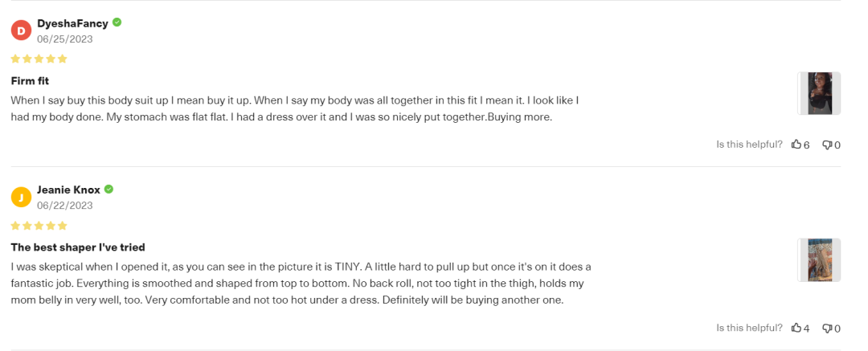This screenshot has height=351, width=868.
Task: Open DyeshaFancy's attached review photo
Action: click(819, 93)
